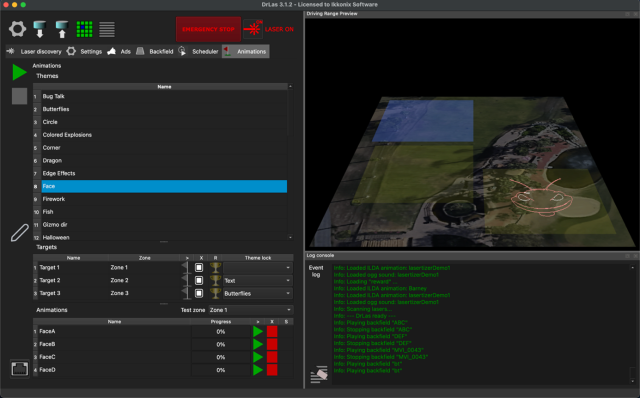640x398 pixels.
Task: Open the Backfield tab
Action: (x=155, y=51)
